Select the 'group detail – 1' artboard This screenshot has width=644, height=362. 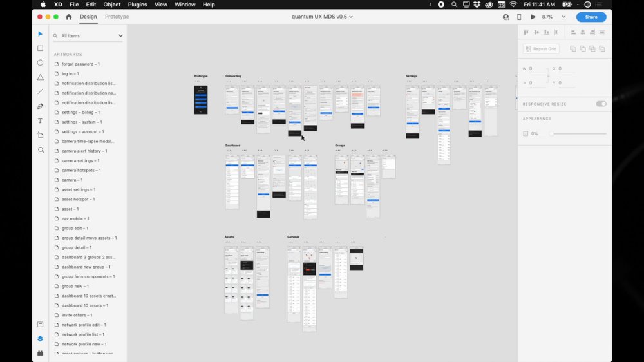coord(77,248)
